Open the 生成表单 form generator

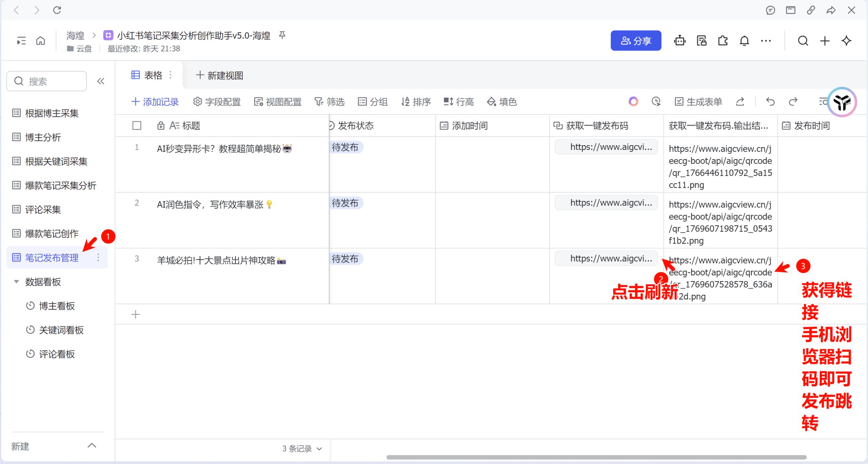(697, 101)
